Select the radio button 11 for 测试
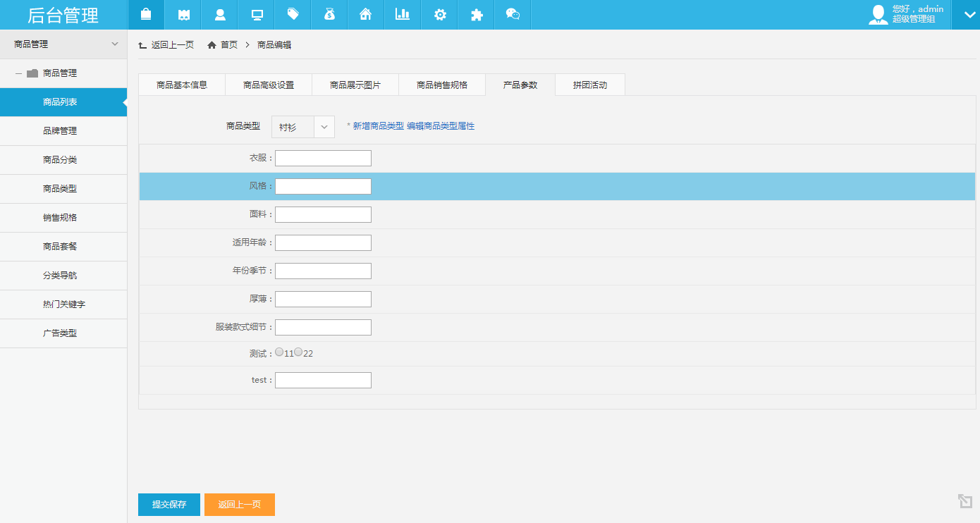The width and height of the screenshot is (980, 523). pyautogui.click(x=279, y=352)
